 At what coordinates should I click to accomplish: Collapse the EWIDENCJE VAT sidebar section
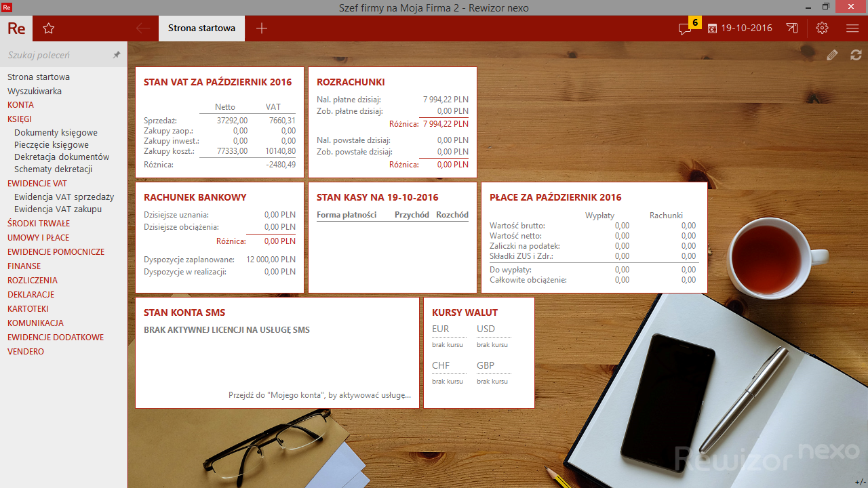point(37,184)
